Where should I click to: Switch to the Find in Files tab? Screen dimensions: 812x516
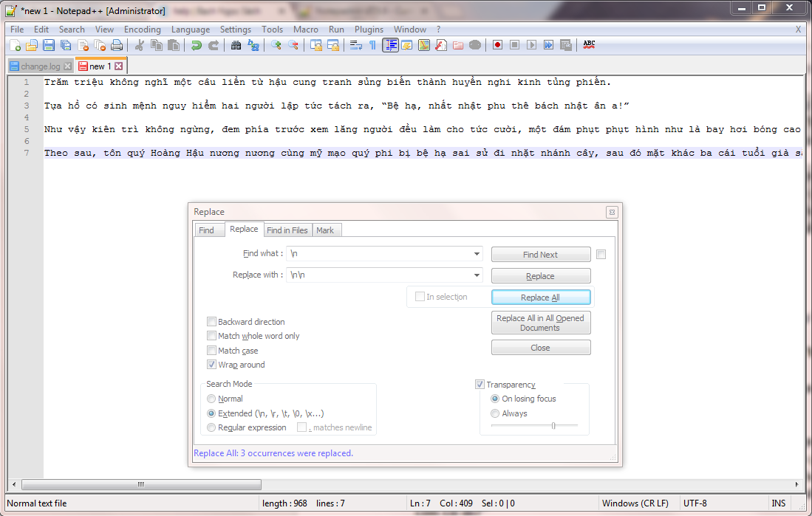287,230
